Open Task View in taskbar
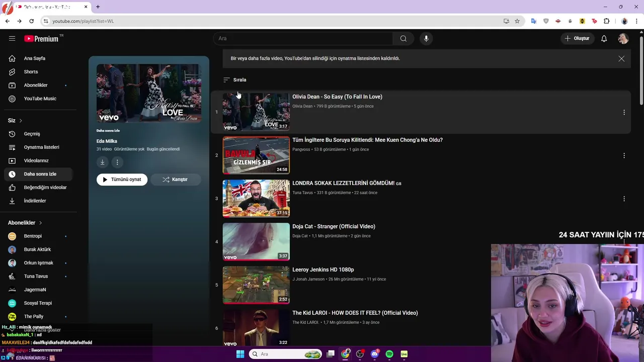The height and width of the screenshot is (362, 644). [331, 354]
